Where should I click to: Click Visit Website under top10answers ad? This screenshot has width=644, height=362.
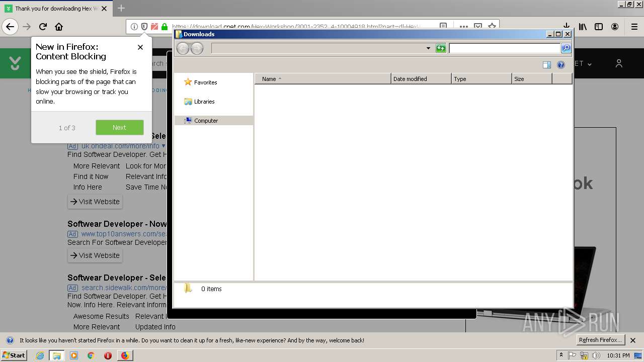point(95,255)
